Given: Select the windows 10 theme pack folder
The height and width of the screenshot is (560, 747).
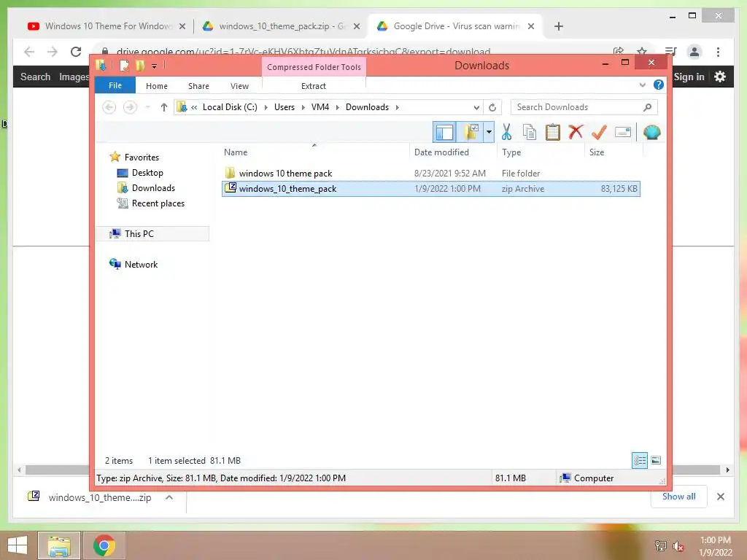Looking at the screenshot, I should [x=430, y=174].
